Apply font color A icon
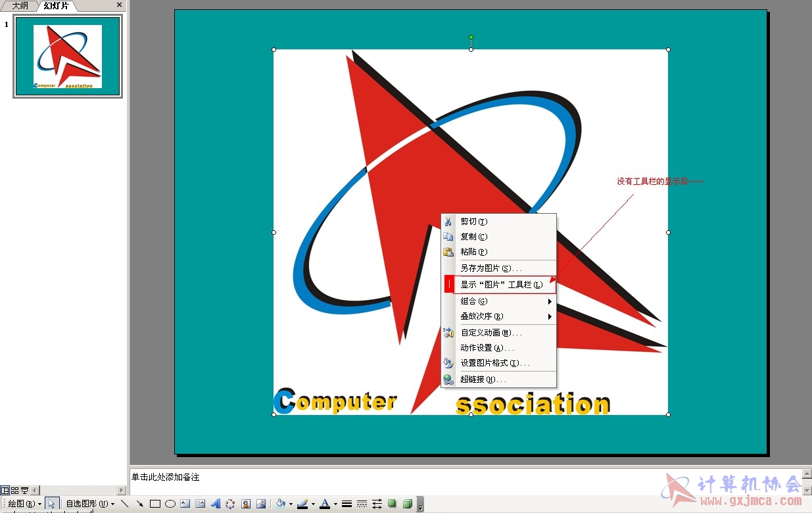The width and height of the screenshot is (812, 513). [x=325, y=504]
